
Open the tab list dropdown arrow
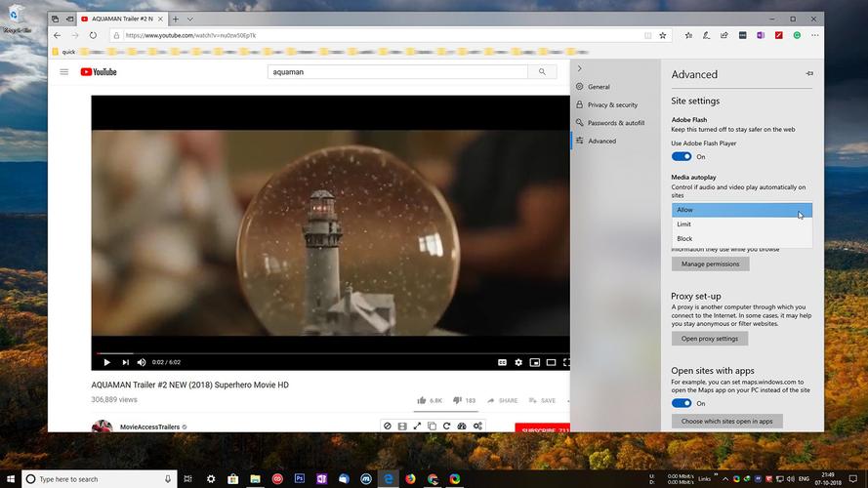tap(189, 19)
